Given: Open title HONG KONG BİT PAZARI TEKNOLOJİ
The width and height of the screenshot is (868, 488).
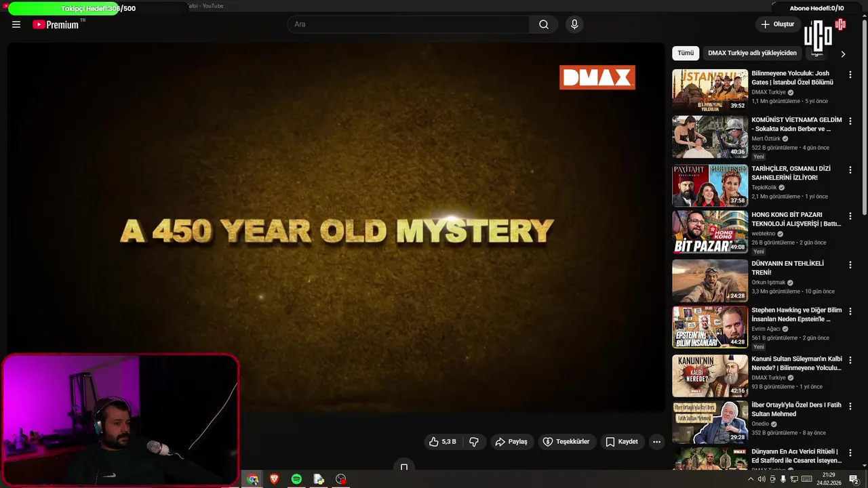Looking at the screenshot, I should [x=796, y=219].
